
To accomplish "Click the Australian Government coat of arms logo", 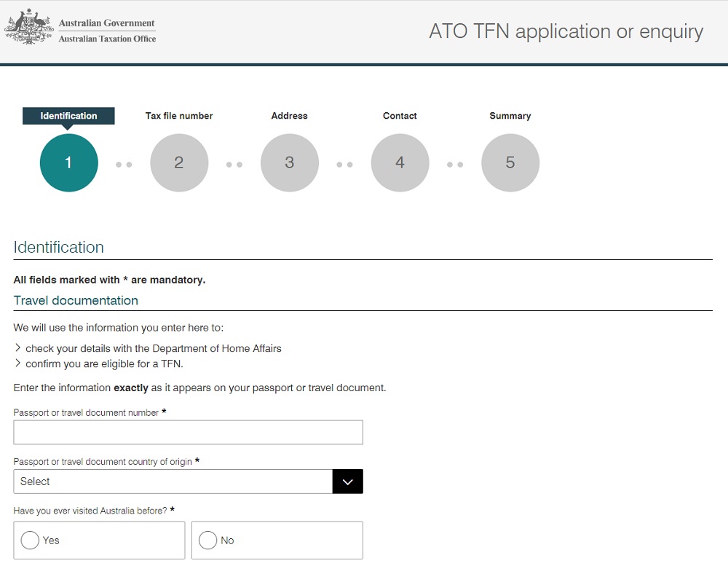I will (x=29, y=28).
